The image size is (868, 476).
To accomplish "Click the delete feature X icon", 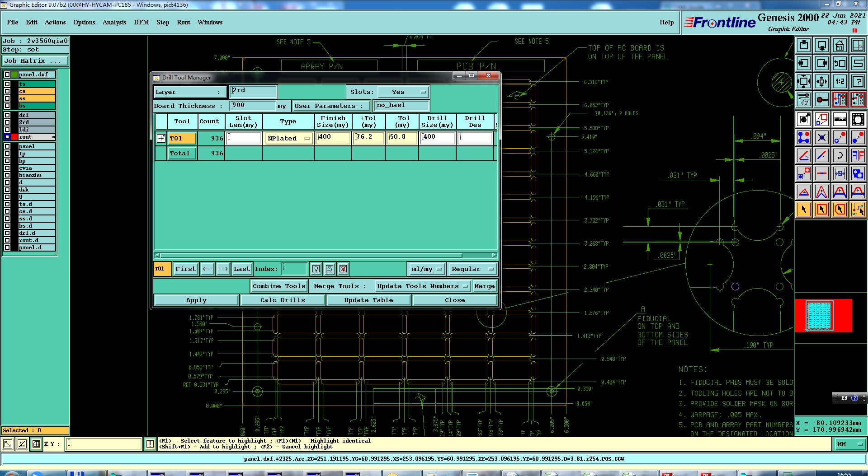I will [822, 137].
